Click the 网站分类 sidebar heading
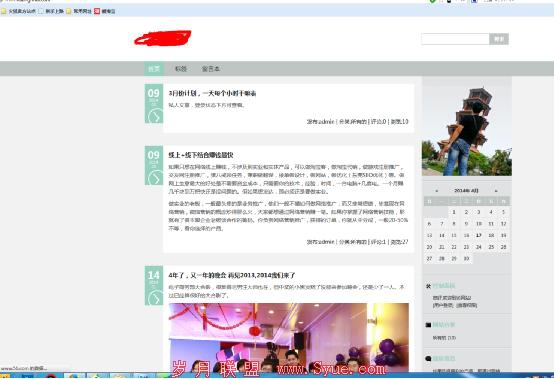This screenshot has width=554, height=379. point(444,325)
